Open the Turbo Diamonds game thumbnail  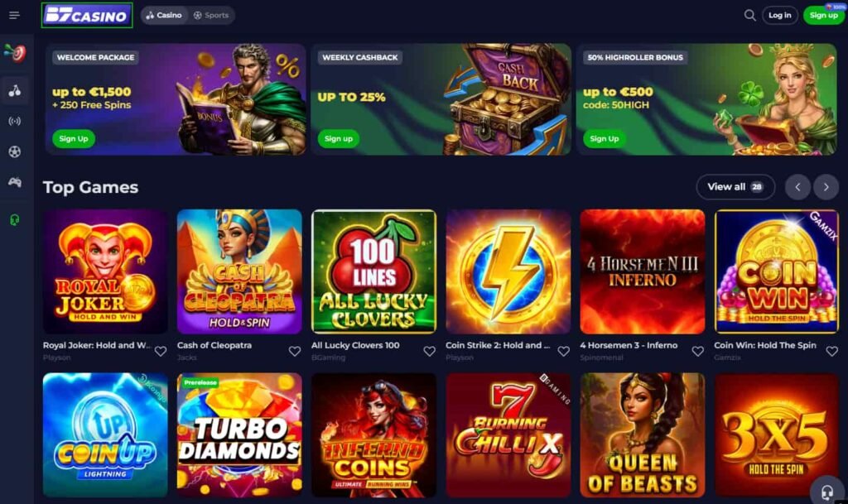[239, 434]
